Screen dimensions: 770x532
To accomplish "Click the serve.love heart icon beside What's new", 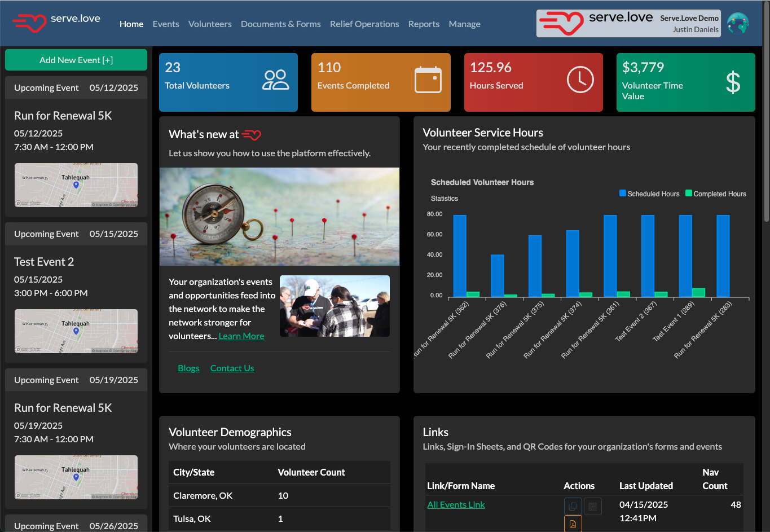I will point(252,135).
